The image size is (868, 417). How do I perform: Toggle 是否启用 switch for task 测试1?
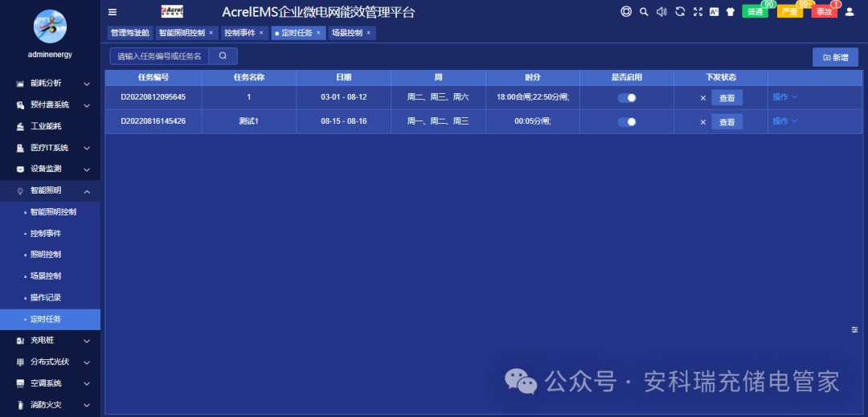click(x=627, y=121)
